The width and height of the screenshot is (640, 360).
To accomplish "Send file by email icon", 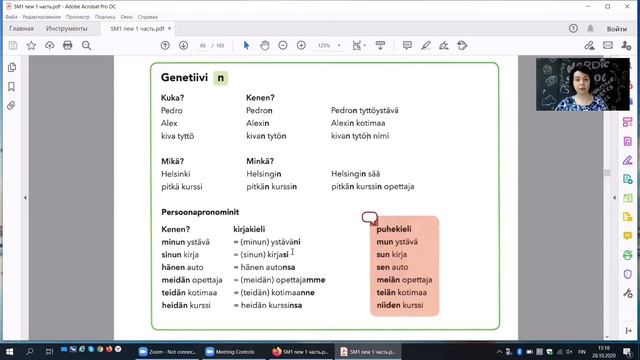I will (608, 45).
